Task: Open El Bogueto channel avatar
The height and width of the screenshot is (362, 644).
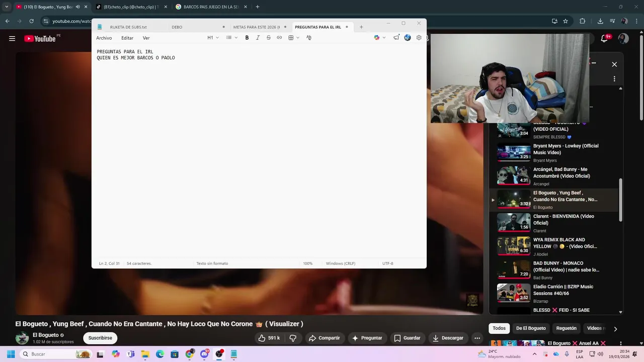Action: [22, 338]
